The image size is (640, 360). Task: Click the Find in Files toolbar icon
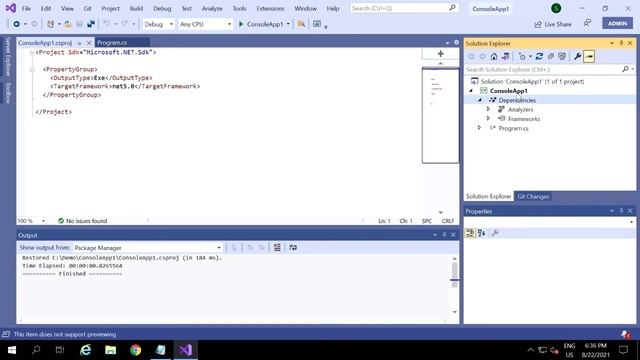pyautogui.click(x=301, y=24)
